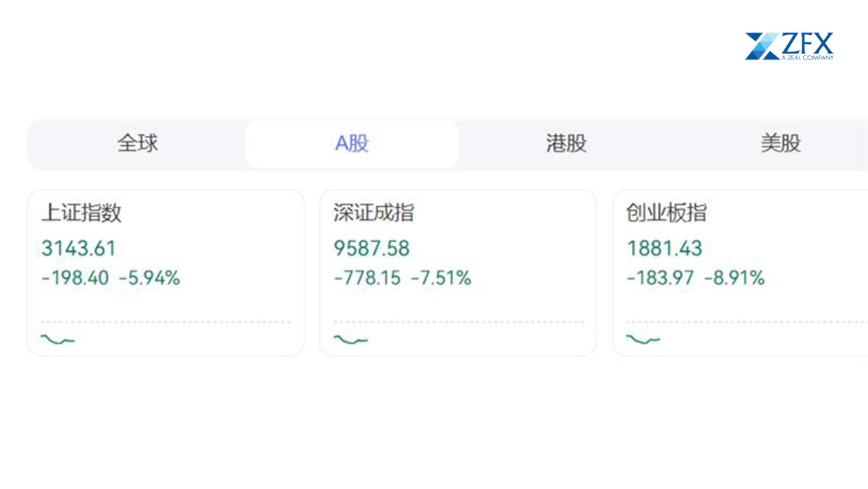Click the 创业板指 value 1881.43
Viewport: 868px width, 489px height.
pos(665,248)
